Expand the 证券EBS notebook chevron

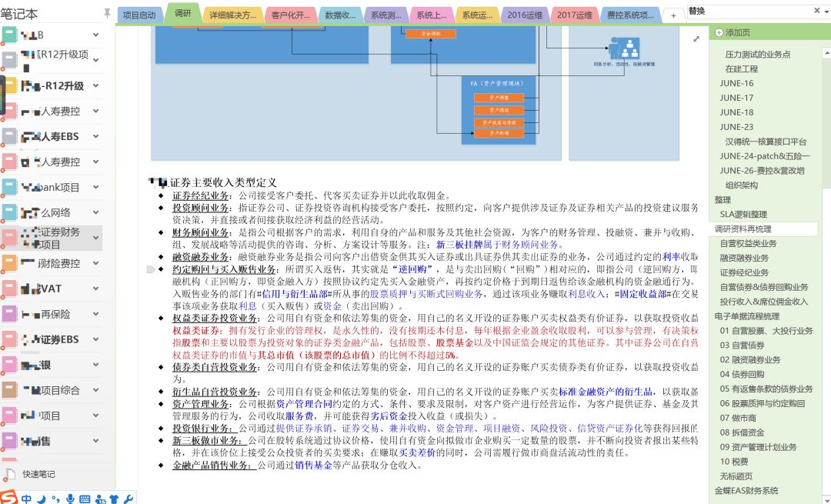[x=96, y=339]
